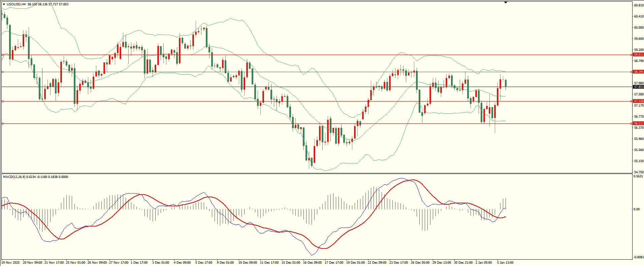Click the 16 Dec 09:00 time label

312,263
